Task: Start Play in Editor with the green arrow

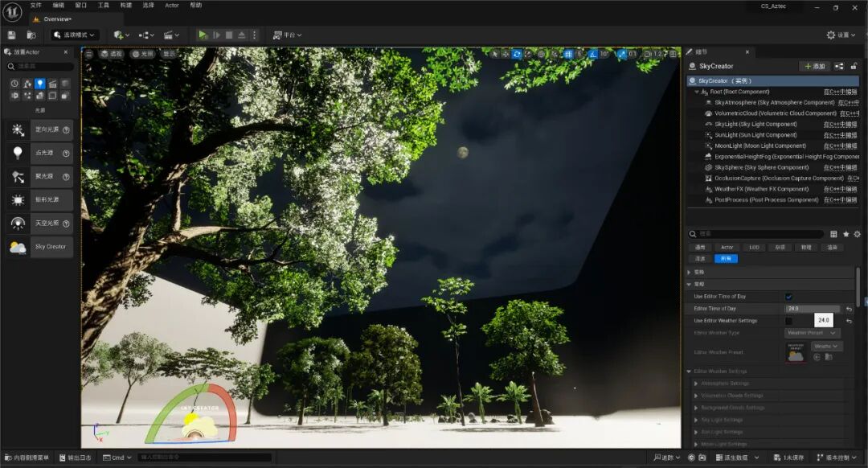Action: click(203, 35)
